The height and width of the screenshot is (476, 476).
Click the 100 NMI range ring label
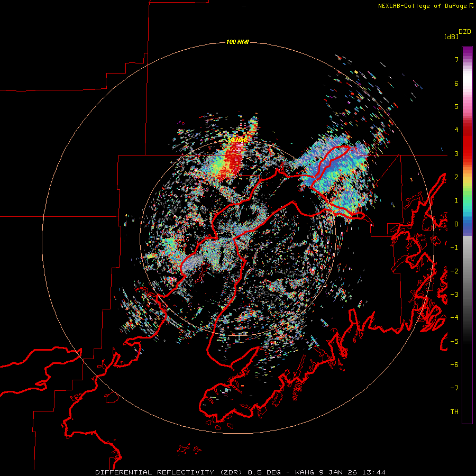coord(237,42)
